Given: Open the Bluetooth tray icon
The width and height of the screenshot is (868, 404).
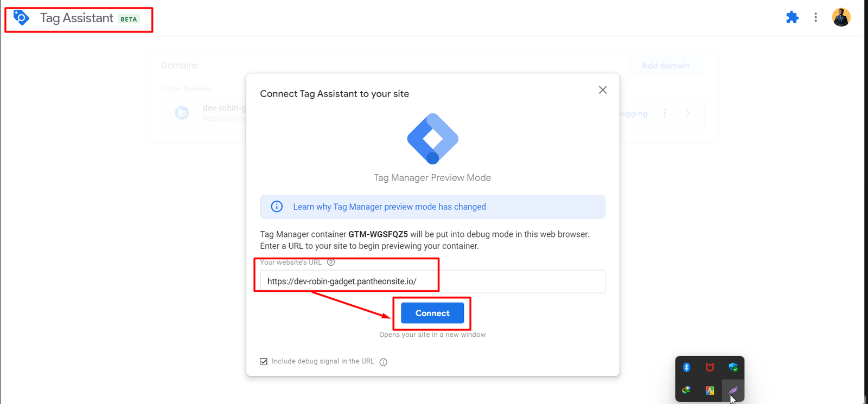Looking at the screenshot, I should click(686, 367).
